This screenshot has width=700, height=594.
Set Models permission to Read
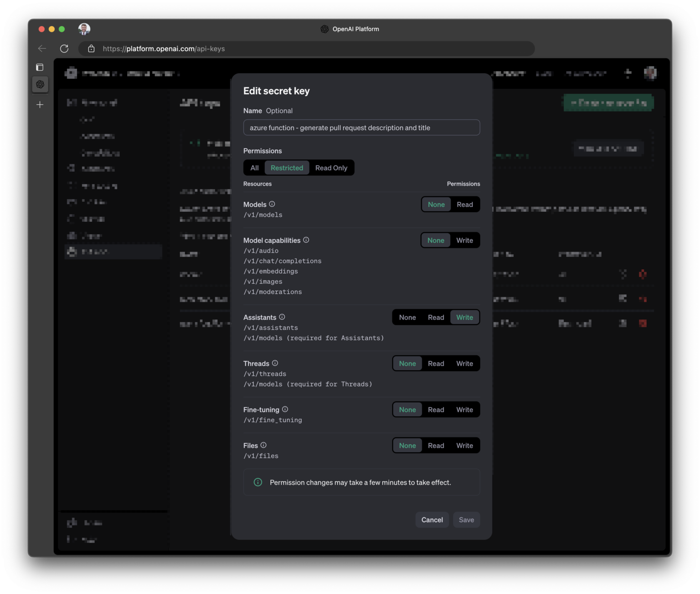(x=465, y=205)
